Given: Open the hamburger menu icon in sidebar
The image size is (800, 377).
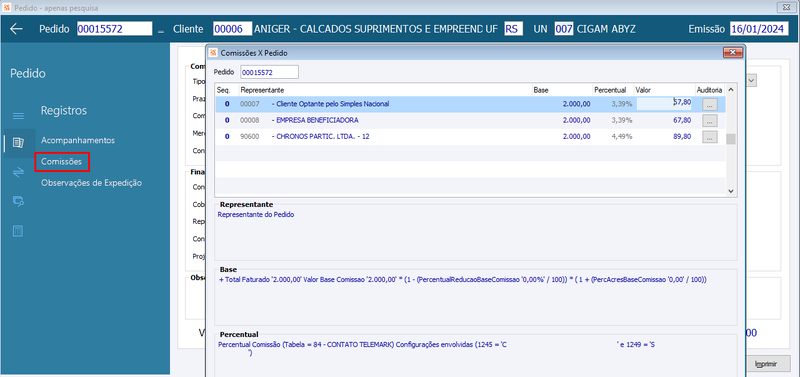Looking at the screenshot, I should [18, 116].
